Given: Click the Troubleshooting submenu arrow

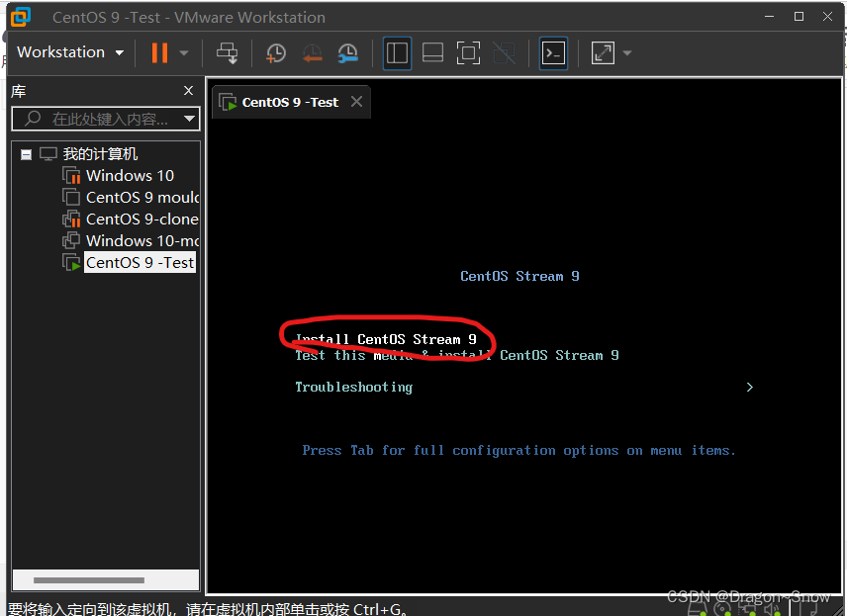Looking at the screenshot, I should point(749,387).
